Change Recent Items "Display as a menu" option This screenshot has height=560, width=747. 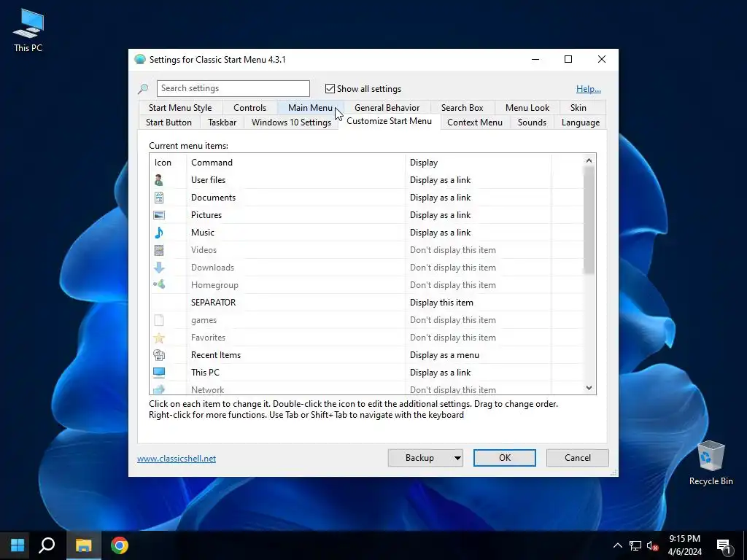pos(444,355)
